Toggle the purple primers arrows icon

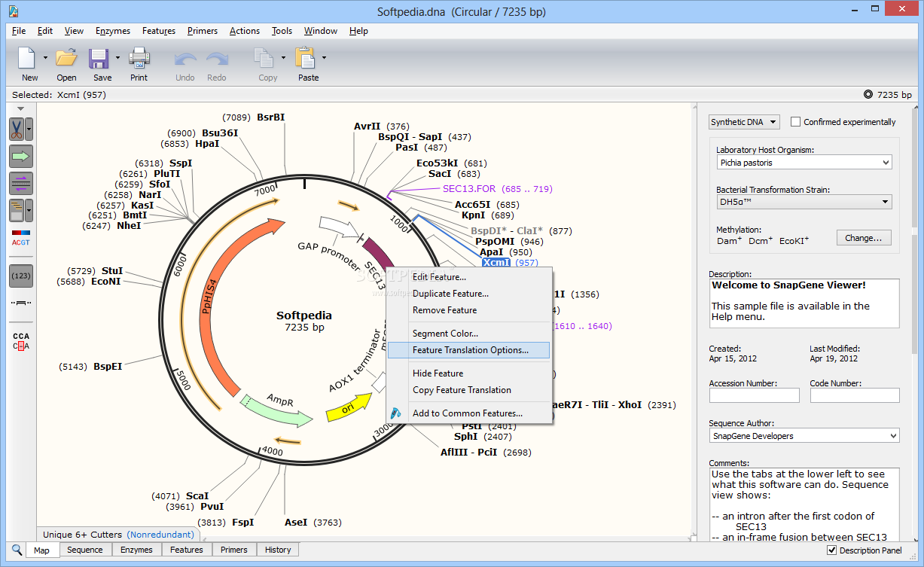[x=21, y=183]
